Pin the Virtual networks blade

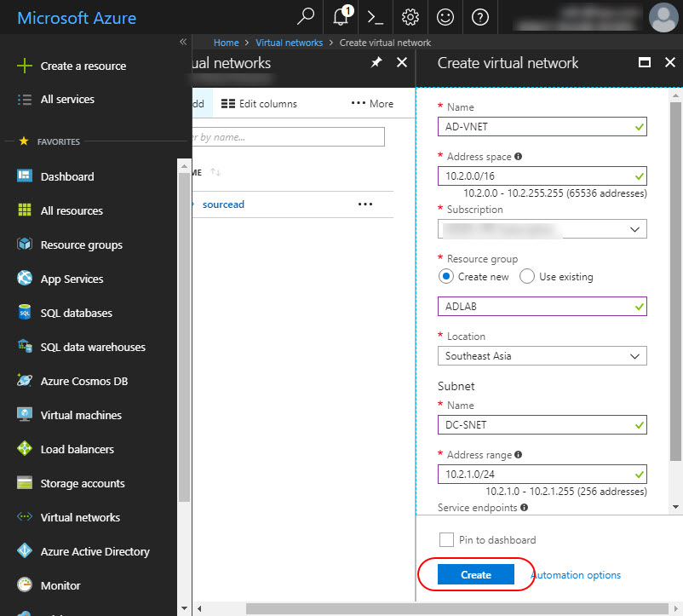tap(376, 62)
